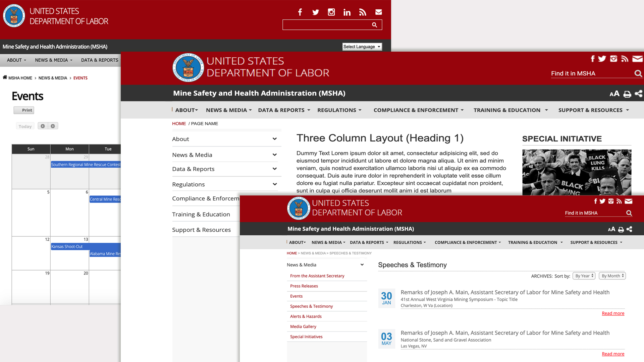The image size is (644, 362).
Task: Click the Facebook icon in top-left header
Action: pyautogui.click(x=300, y=12)
